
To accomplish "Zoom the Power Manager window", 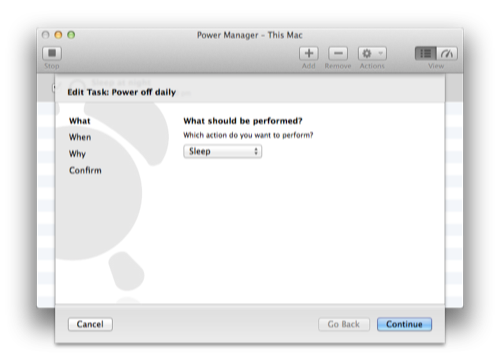I will (71, 35).
